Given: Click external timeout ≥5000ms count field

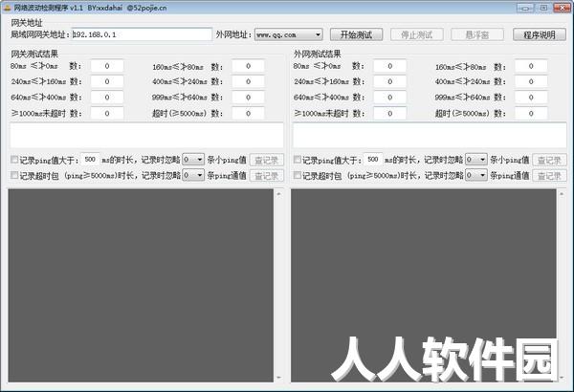Looking at the screenshot, I should coord(531,113).
